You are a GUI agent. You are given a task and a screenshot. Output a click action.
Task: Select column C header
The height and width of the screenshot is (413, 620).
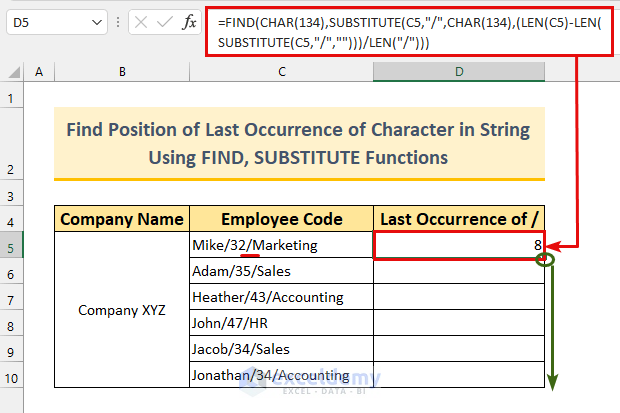282,72
